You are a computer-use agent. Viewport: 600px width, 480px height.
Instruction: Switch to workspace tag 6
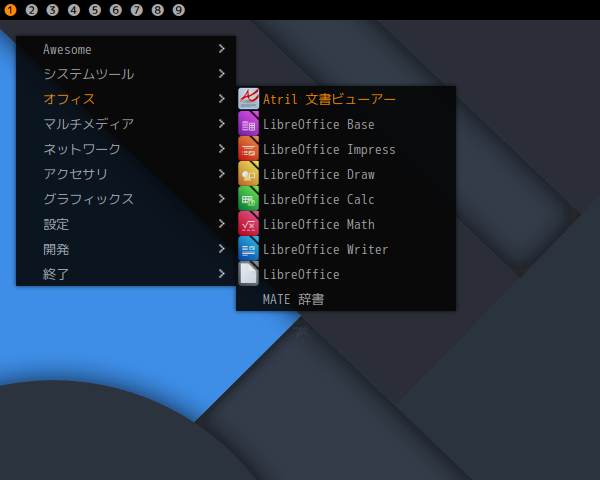(x=116, y=10)
